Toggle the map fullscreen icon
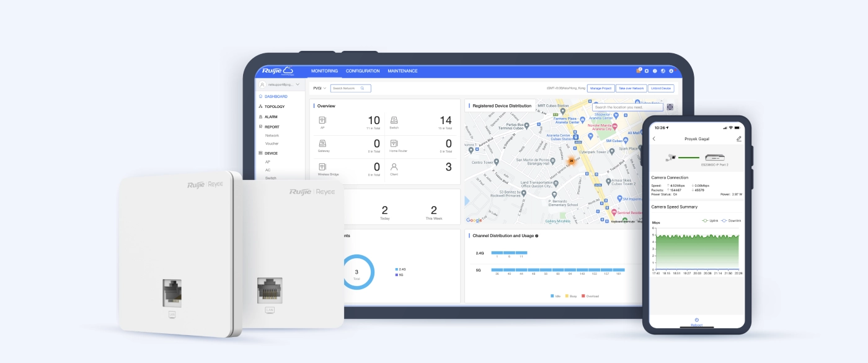 tap(670, 107)
